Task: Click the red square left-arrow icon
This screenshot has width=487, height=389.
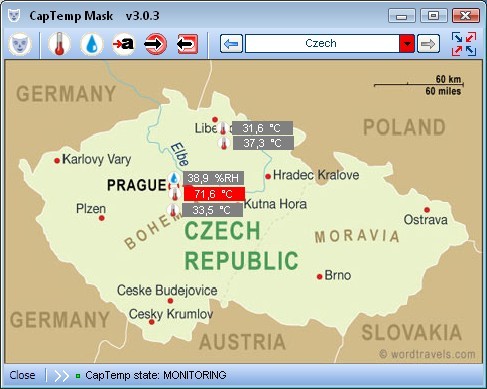Action: point(187,44)
